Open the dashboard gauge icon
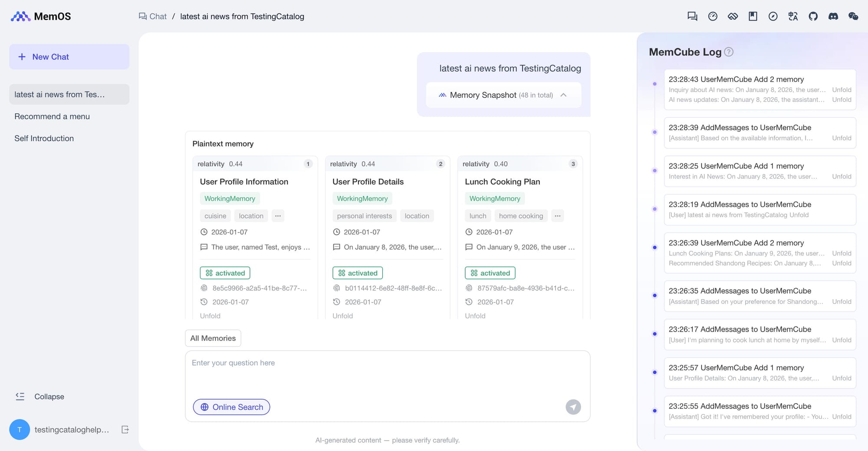The width and height of the screenshot is (868, 451). 713,16
